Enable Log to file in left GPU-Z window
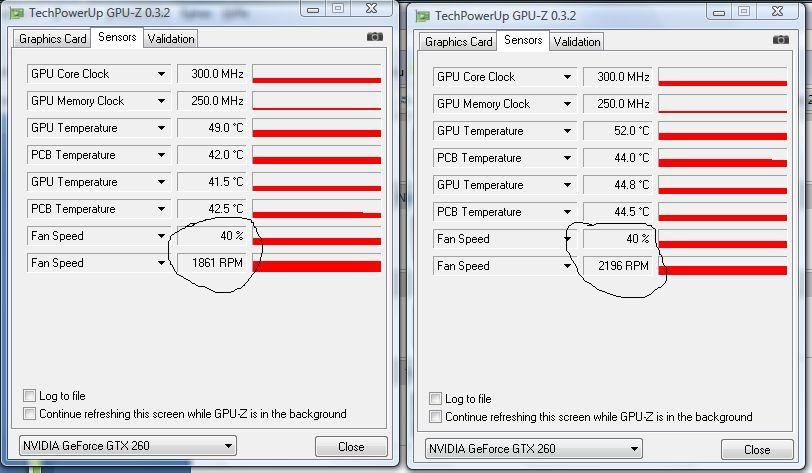 tap(30, 396)
